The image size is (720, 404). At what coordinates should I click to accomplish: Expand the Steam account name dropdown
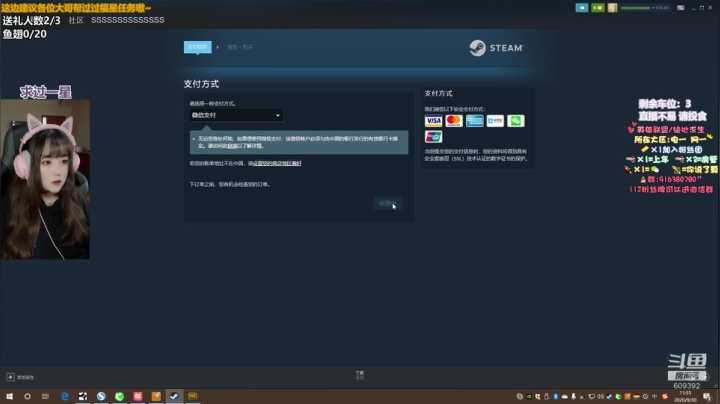[645, 8]
